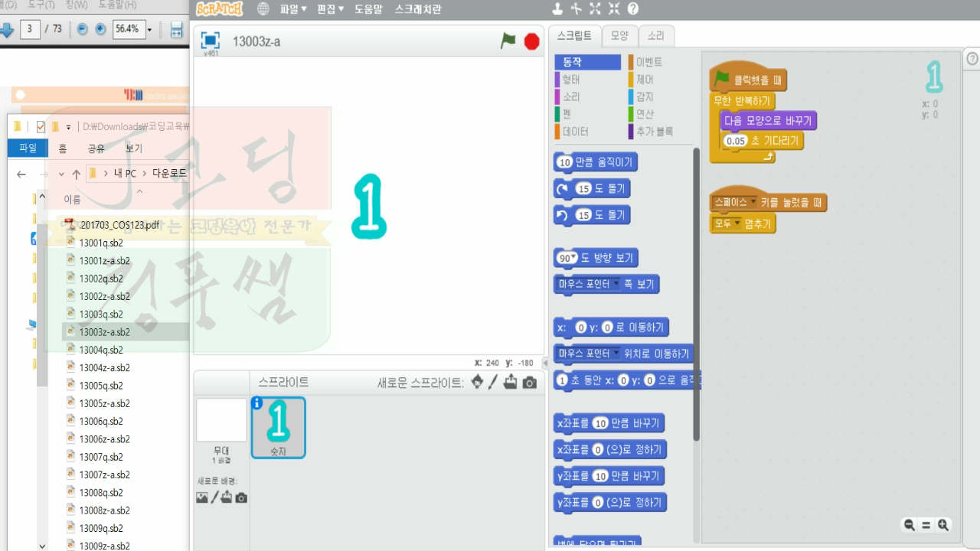Switch to the 스크립트 tab

(x=574, y=36)
